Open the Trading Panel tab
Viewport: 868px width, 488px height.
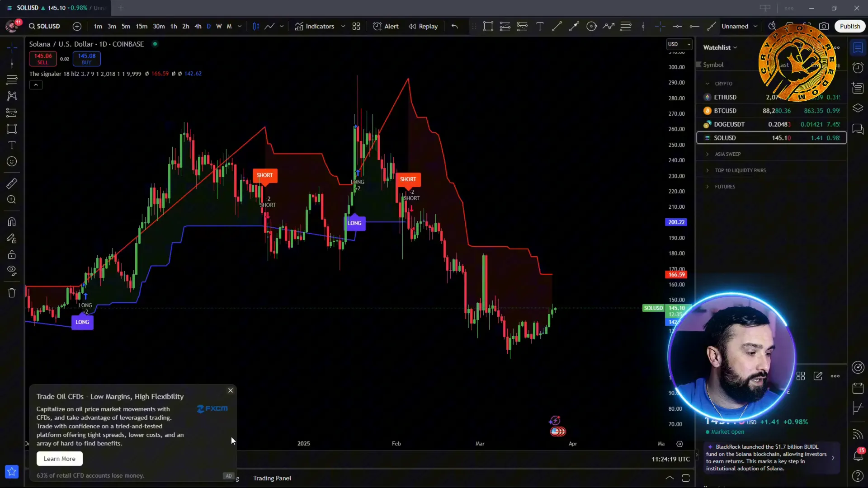[x=272, y=478]
